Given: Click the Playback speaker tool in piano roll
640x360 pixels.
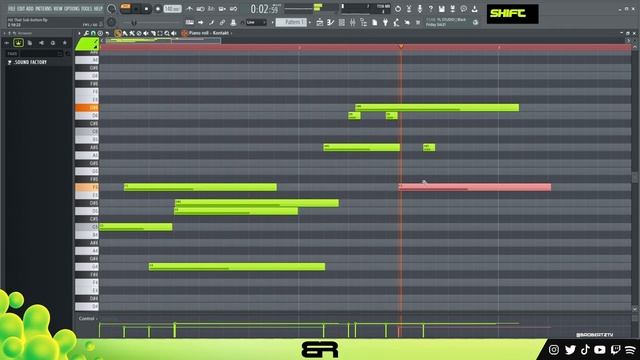Looking at the screenshot, I should [173, 33].
